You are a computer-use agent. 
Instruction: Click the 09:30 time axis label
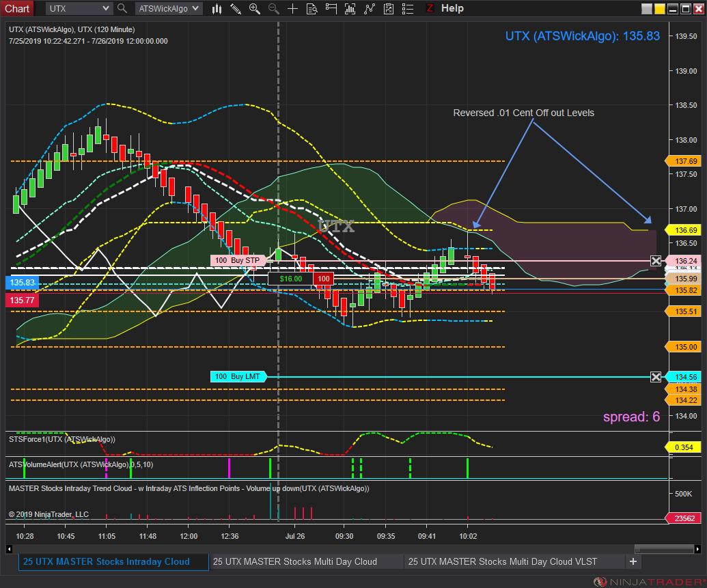pos(344,536)
